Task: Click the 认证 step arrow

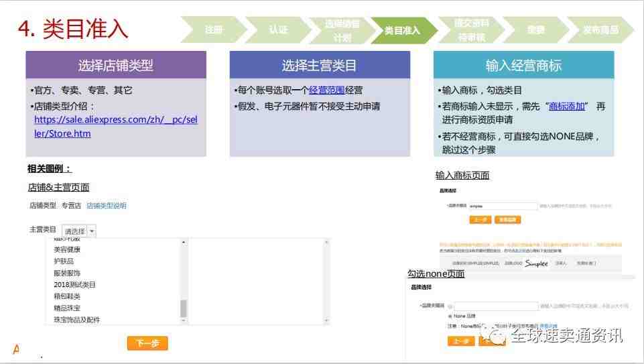Action: pos(278,29)
